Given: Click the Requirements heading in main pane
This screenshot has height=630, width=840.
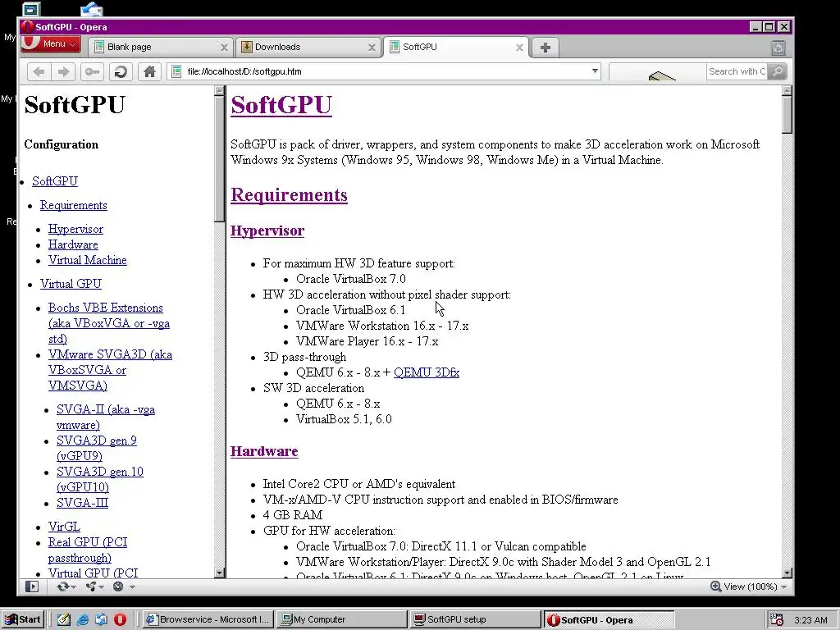Looking at the screenshot, I should 289,195.
